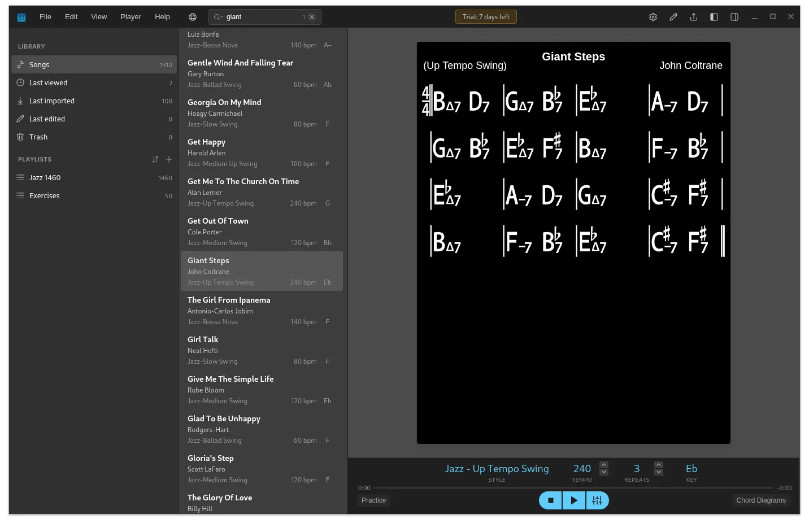Click the pencil edit icon in top bar
Image resolution: width=809 pixels, height=532 pixels.
[x=673, y=17]
